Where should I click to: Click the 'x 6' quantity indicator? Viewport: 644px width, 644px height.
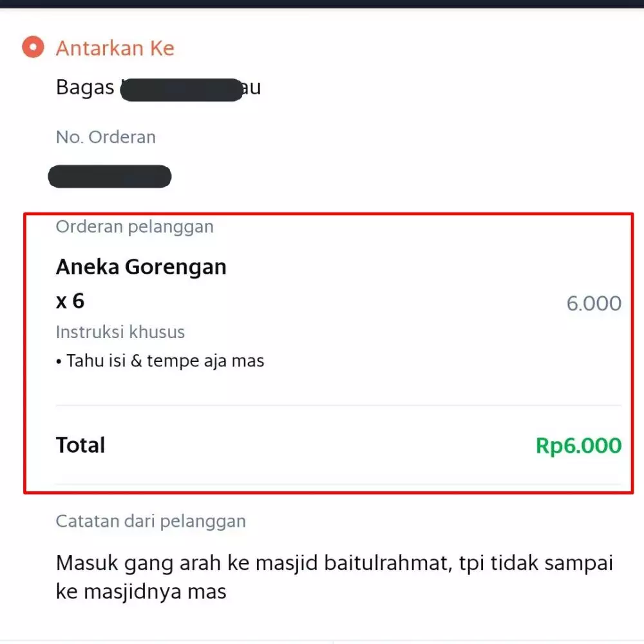coord(71,300)
